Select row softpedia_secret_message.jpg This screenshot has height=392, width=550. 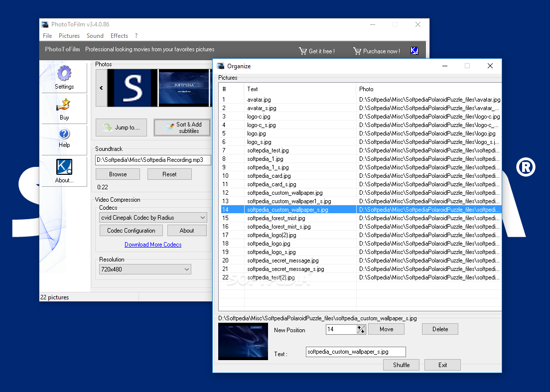click(x=360, y=261)
